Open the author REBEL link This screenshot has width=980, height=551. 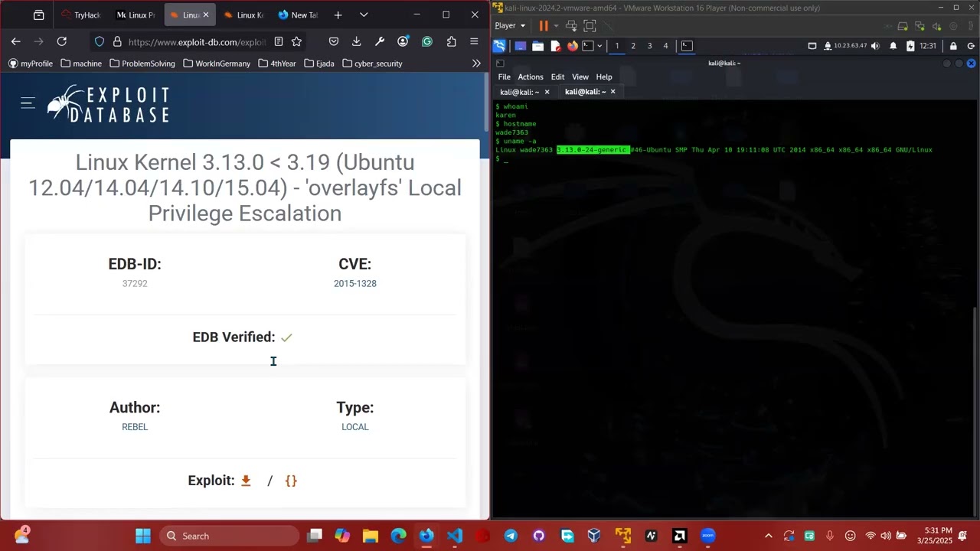[x=135, y=427]
